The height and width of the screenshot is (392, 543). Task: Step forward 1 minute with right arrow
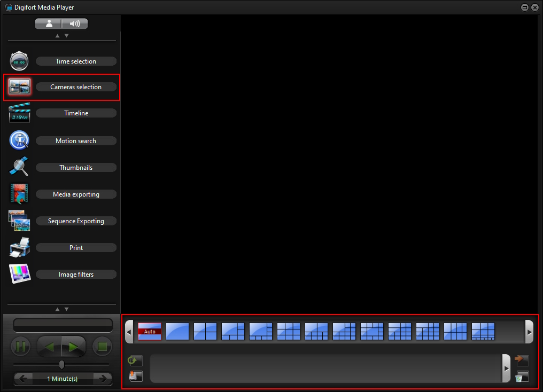[103, 379]
